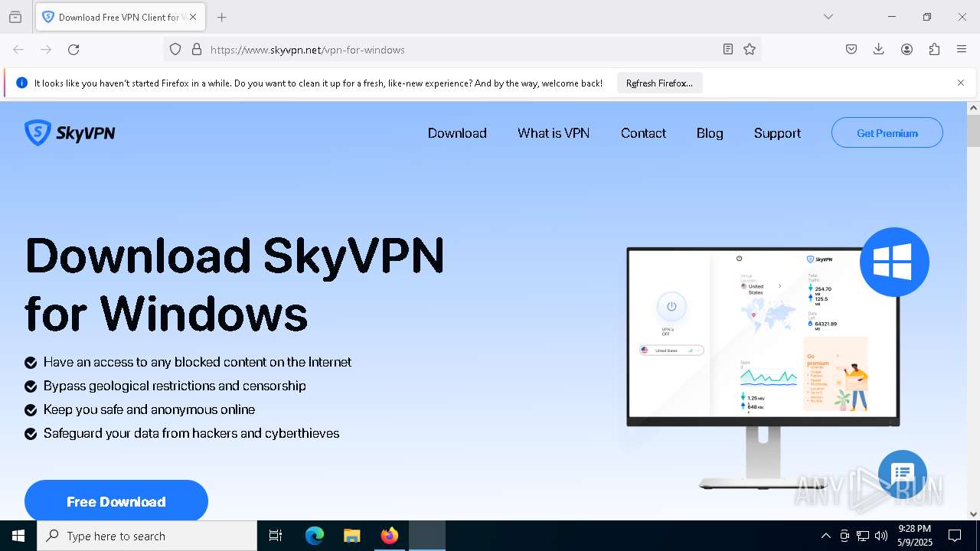Open the Firefox View icon in the tab bar
The image size is (980, 551).
tap(15, 17)
